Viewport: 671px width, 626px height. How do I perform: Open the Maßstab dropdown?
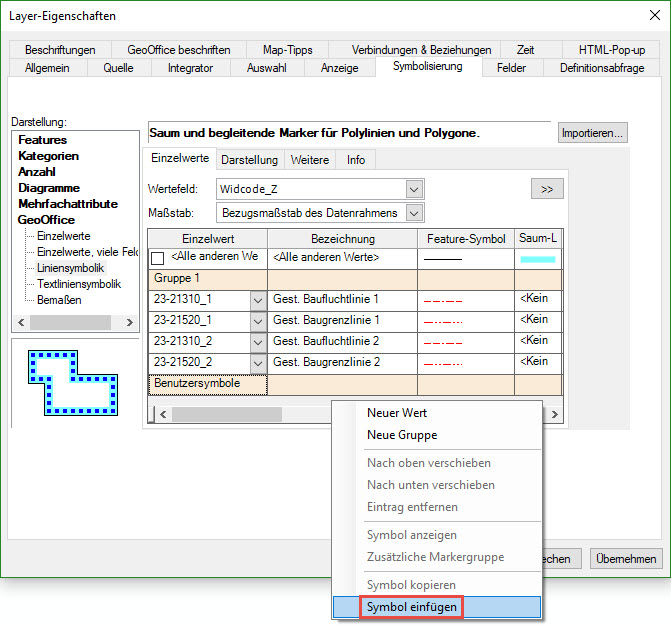414,212
